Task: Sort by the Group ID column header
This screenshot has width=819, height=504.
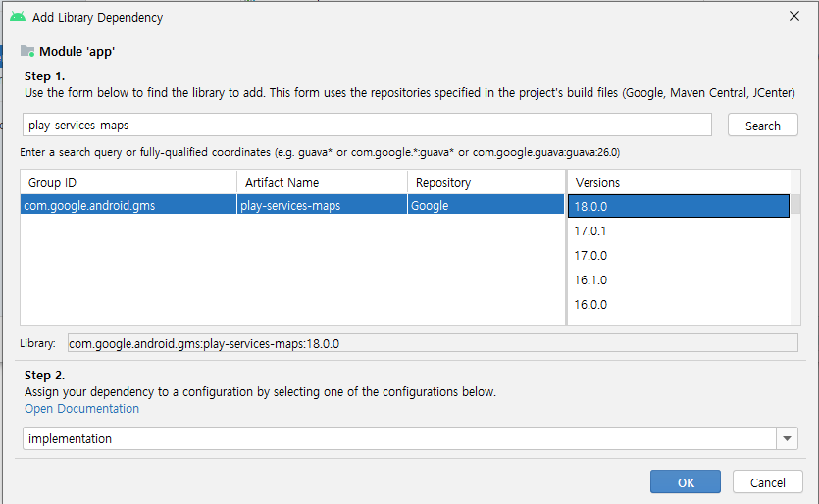Action: click(128, 182)
